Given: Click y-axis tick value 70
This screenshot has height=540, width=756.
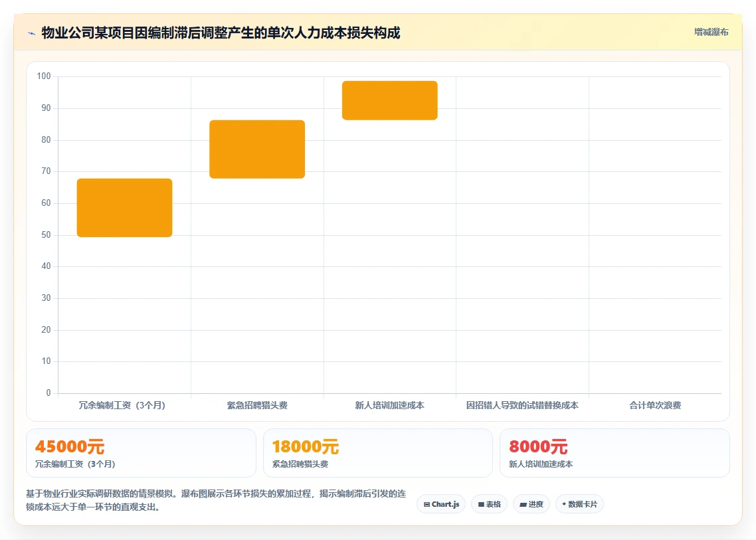Looking at the screenshot, I should [x=46, y=171].
